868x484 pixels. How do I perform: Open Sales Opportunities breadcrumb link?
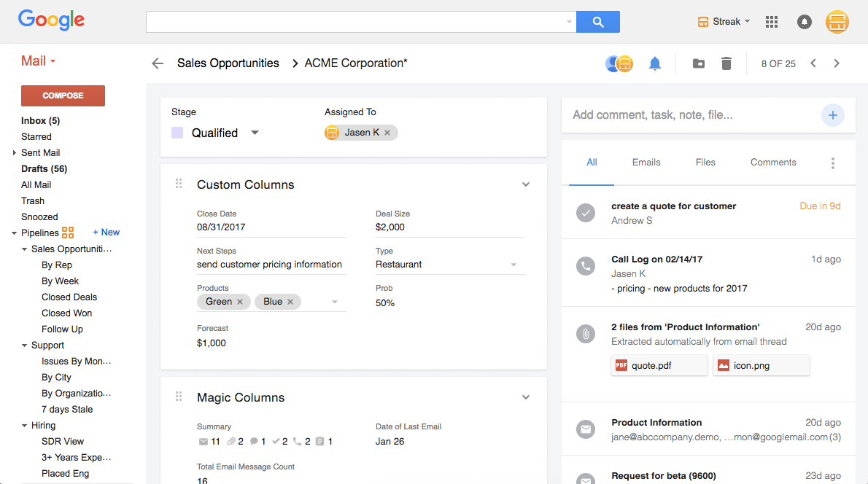pos(228,63)
